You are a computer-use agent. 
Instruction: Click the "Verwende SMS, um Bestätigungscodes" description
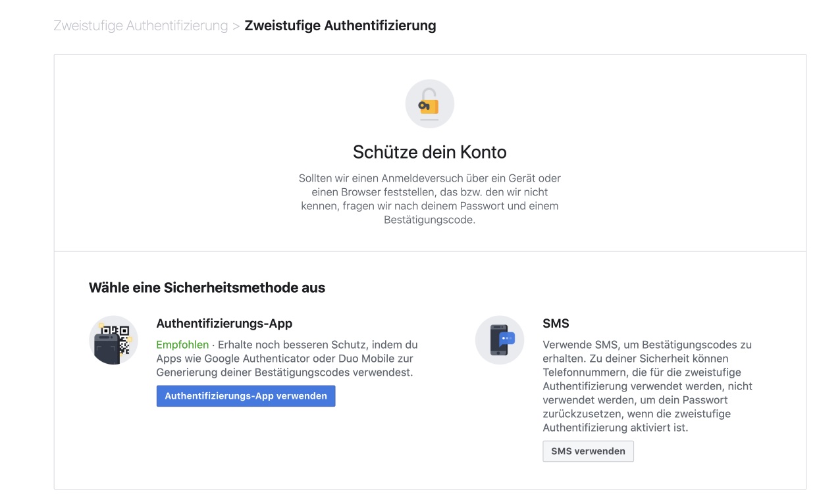[646, 345]
